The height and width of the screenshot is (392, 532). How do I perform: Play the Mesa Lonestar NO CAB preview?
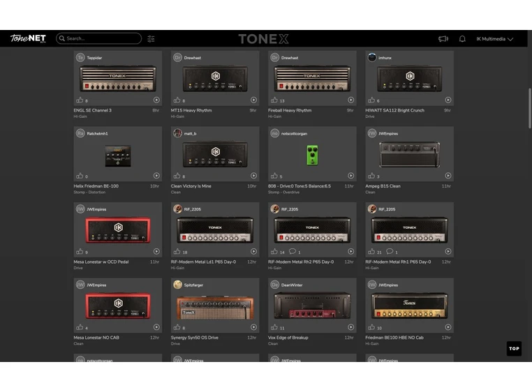tap(156, 327)
